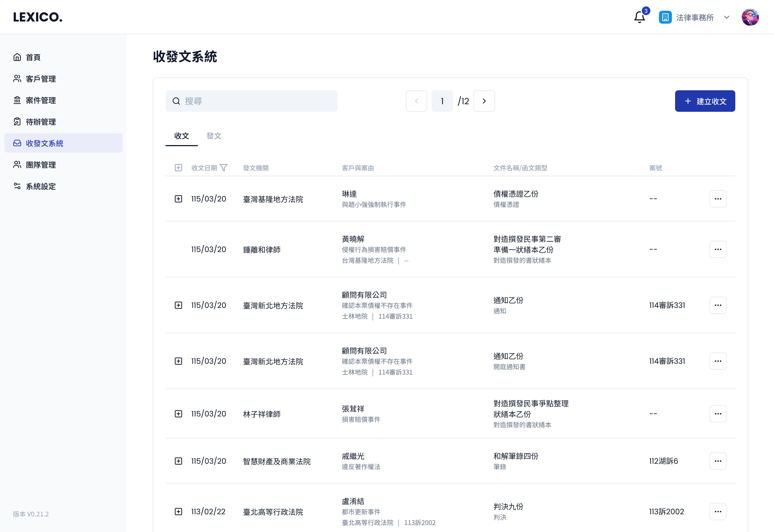Click the user avatar in header
Viewport: 774px width, 532px height.
750,17
